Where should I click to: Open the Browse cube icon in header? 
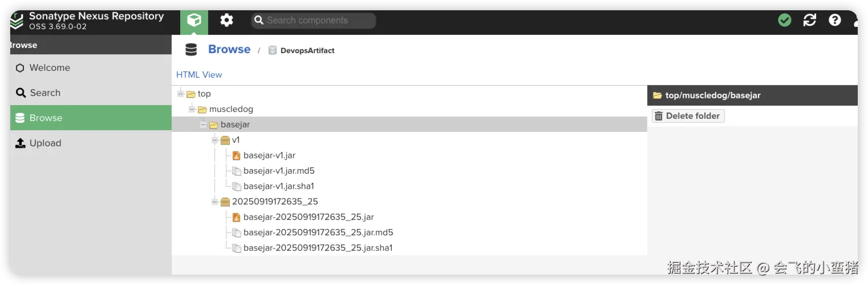(194, 21)
